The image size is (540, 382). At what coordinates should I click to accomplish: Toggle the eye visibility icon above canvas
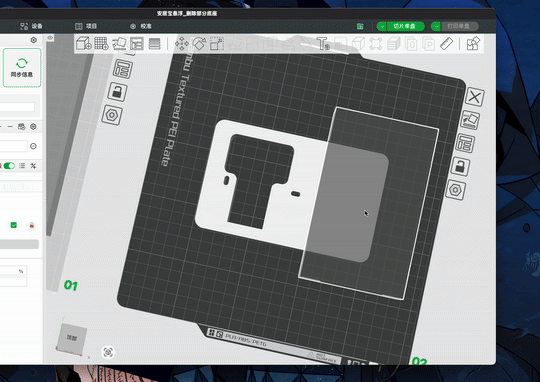(50, 38)
